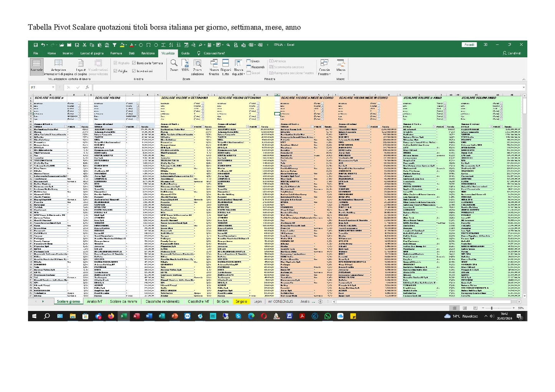
Task: Collapse the ribbon with the chevron
Action: click(x=524, y=79)
